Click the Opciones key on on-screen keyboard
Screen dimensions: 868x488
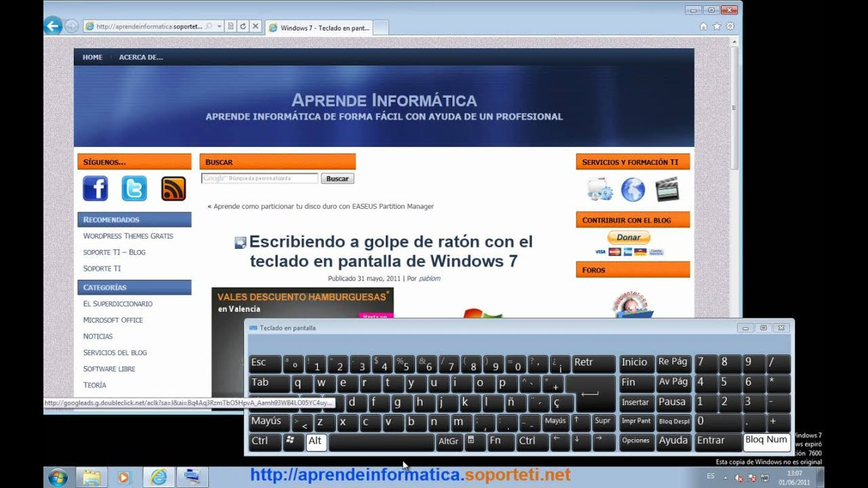click(x=637, y=442)
